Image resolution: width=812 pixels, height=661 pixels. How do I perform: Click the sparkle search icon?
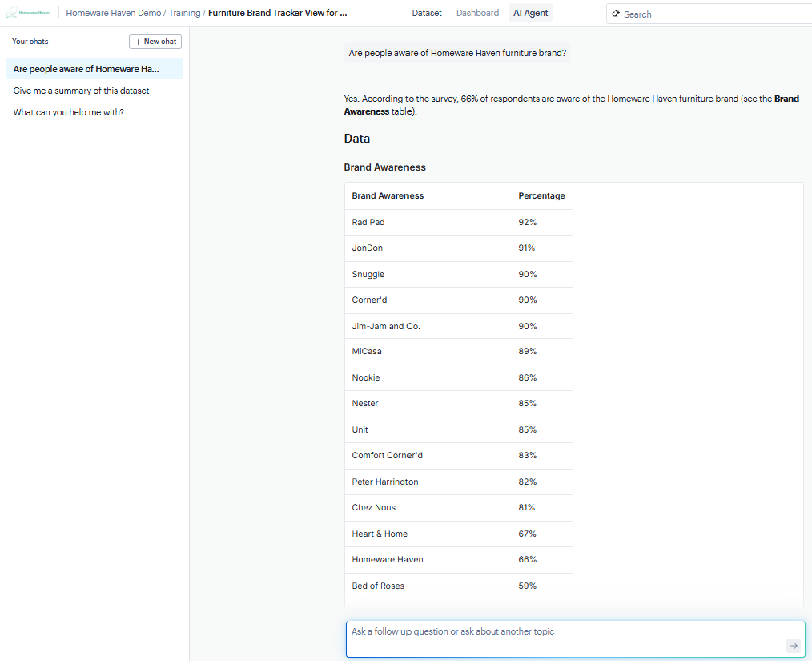(x=616, y=14)
